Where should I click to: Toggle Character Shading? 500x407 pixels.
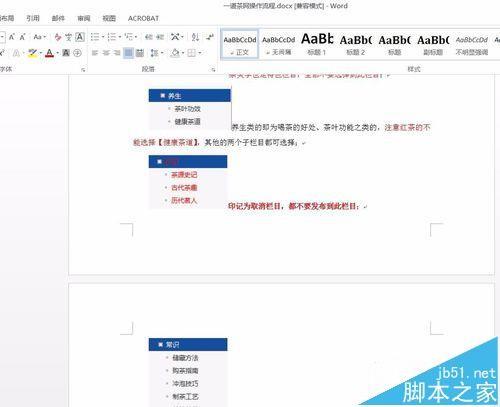[x=66, y=53]
